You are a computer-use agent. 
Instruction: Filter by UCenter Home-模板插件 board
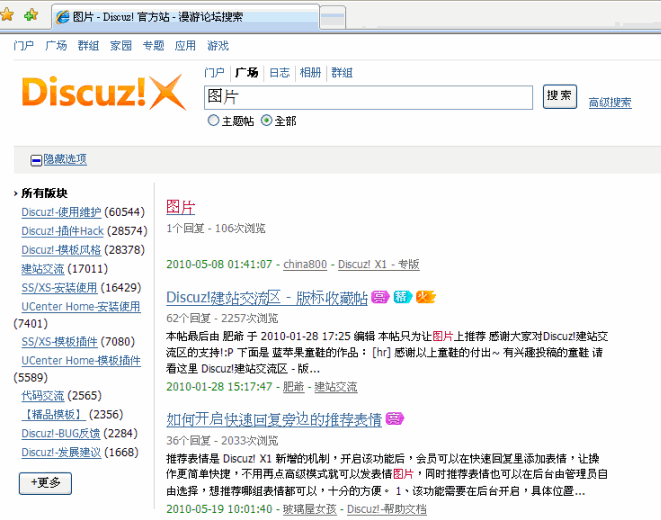click(81, 360)
